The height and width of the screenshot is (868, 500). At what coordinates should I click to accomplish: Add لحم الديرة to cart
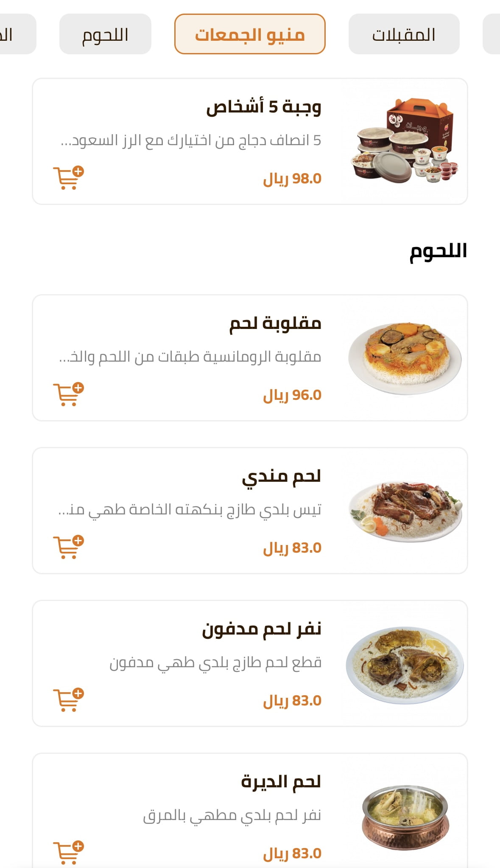point(68,852)
